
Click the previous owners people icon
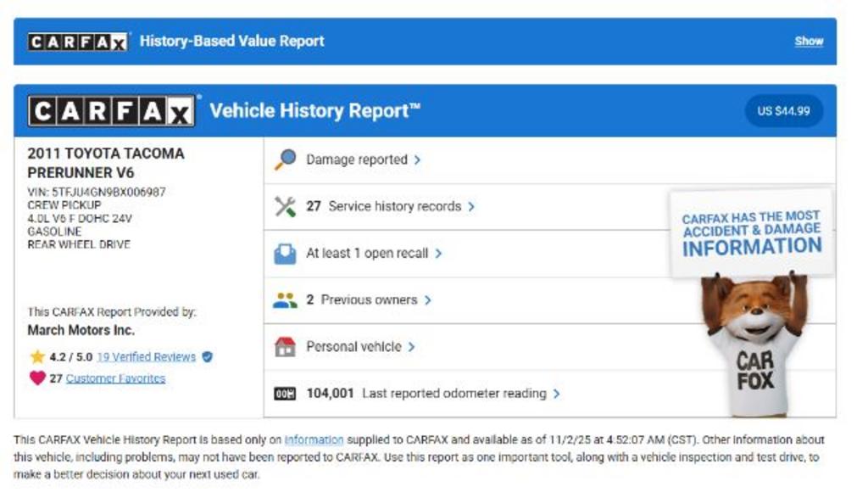coord(286,299)
